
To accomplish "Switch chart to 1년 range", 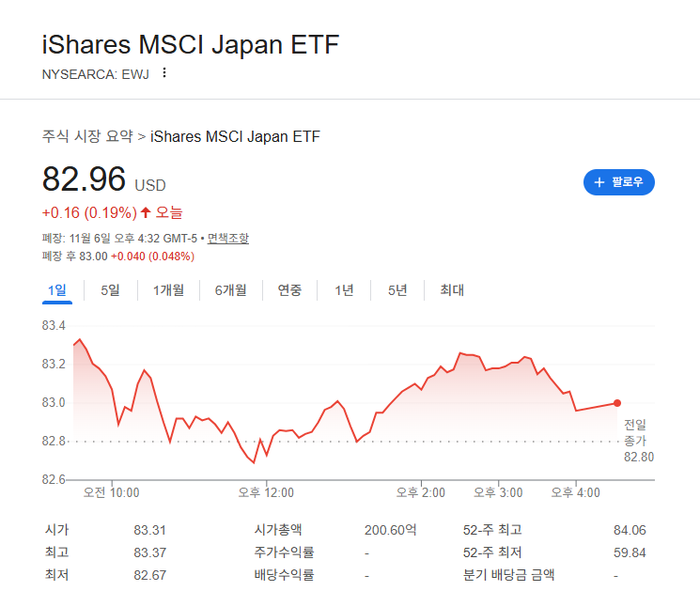I will click(344, 290).
